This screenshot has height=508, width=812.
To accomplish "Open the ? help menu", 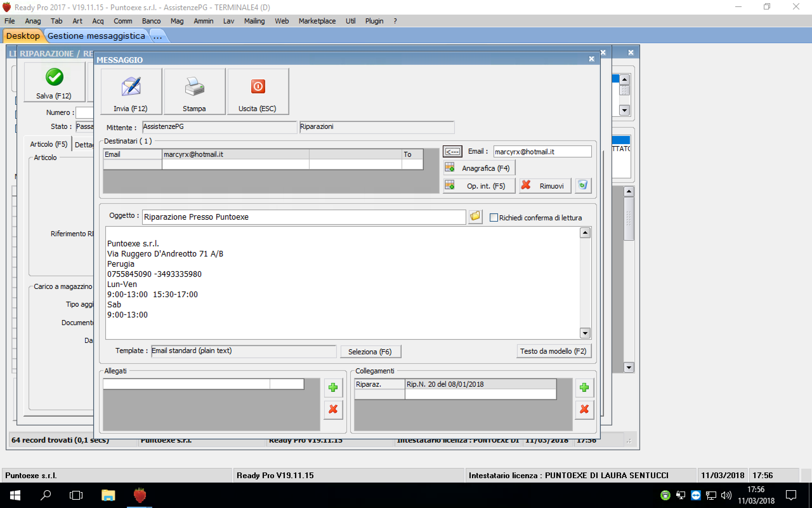I will [x=395, y=21].
